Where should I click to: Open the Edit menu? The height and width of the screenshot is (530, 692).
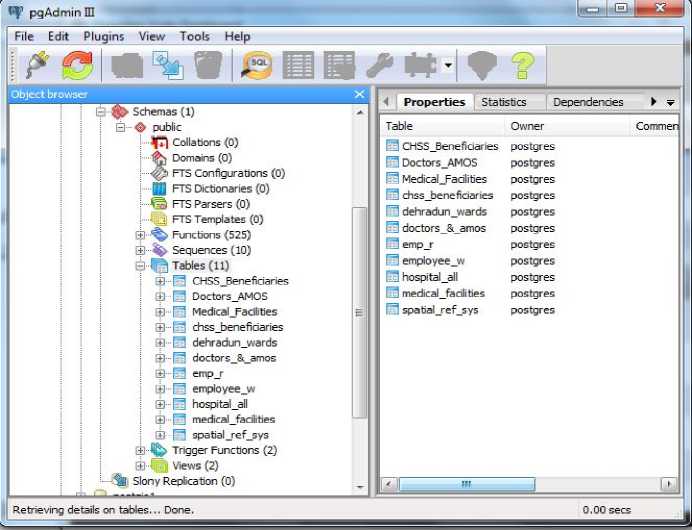[x=58, y=36]
